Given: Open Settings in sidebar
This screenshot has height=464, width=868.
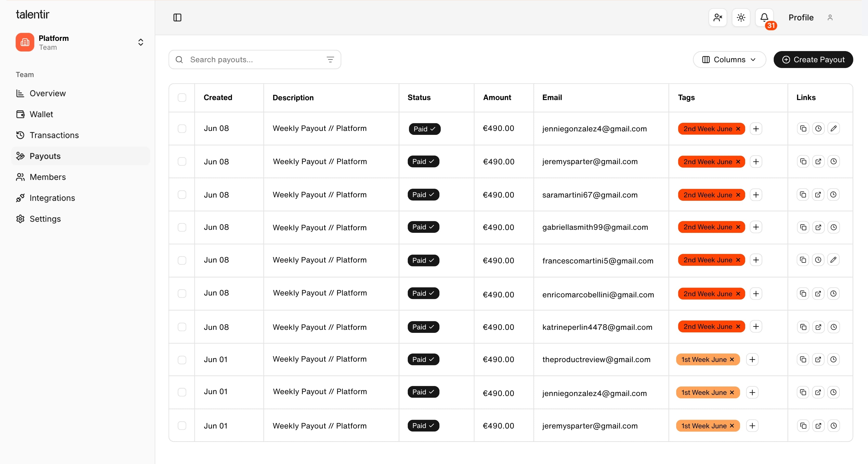Looking at the screenshot, I should pos(81,219).
